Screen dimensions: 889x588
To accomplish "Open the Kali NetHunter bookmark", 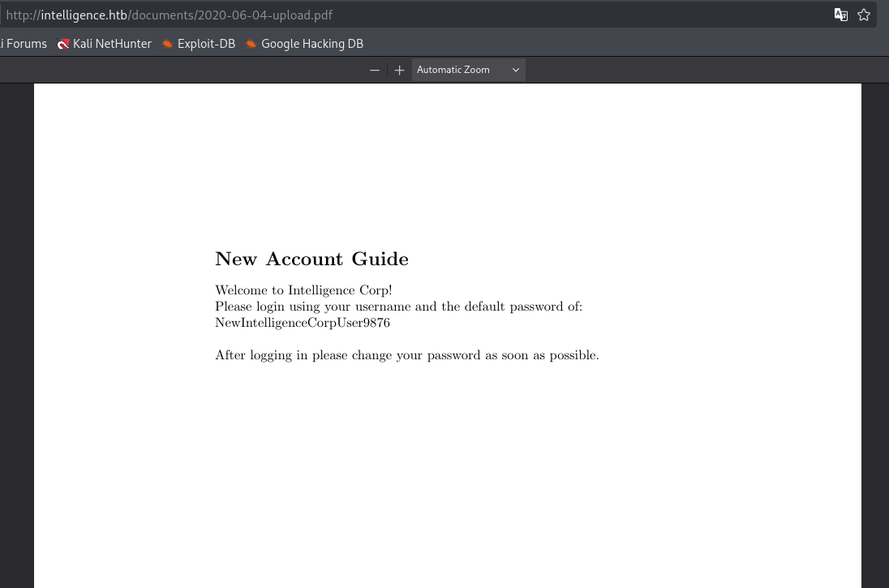I will coord(105,44).
